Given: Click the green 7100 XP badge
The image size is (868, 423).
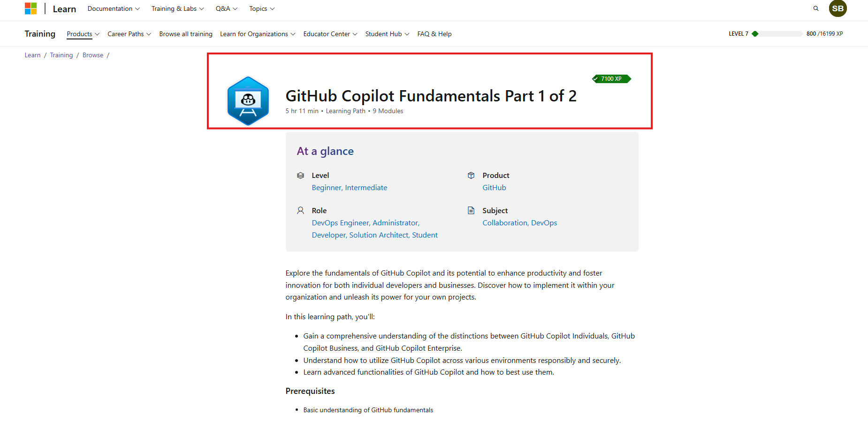Looking at the screenshot, I should tap(611, 78).
